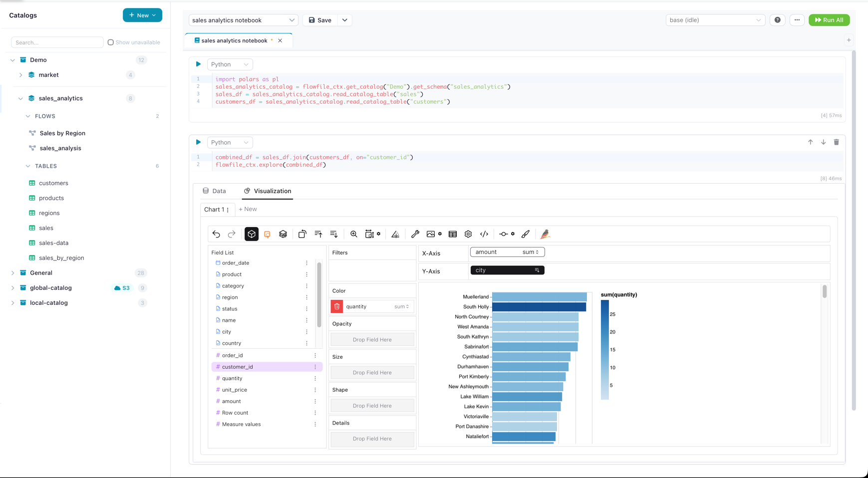Change language of second cell dropdown
868x478 pixels.
coord(230,142)
